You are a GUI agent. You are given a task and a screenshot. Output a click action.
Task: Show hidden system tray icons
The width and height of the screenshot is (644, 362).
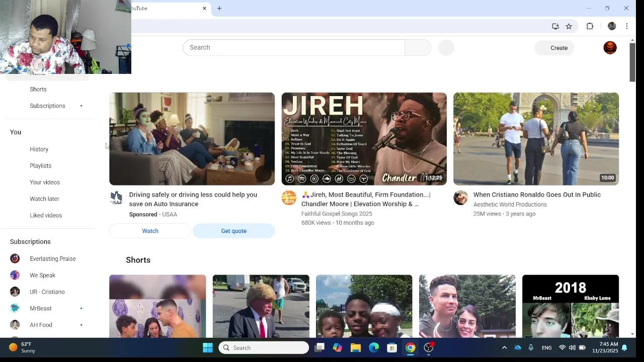504,347
